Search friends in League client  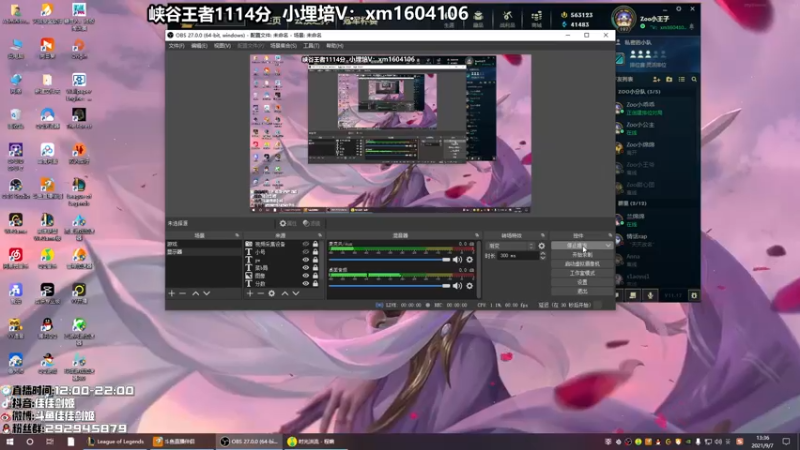tap(694, 80)
